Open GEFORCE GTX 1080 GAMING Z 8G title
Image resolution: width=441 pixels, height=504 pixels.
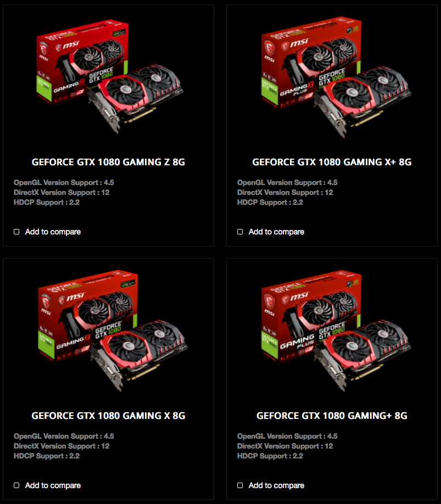[108, 162]
